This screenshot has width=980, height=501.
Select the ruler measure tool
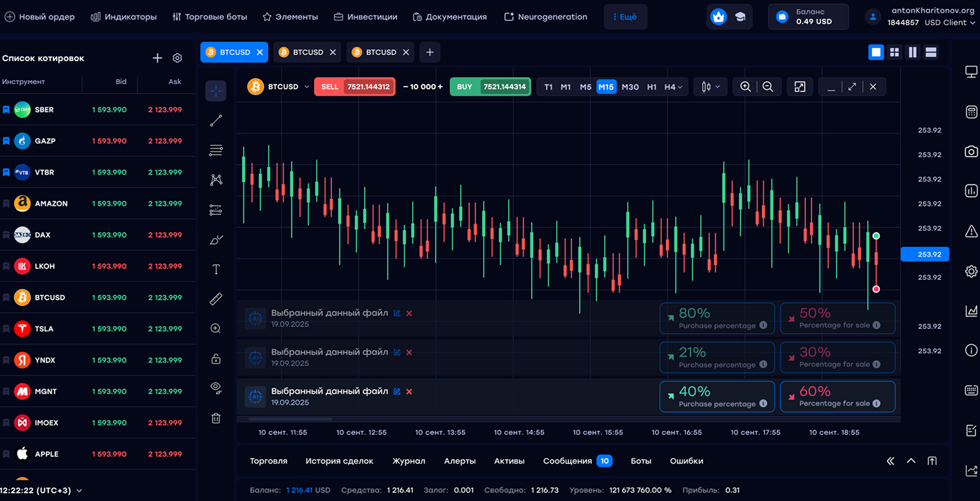[216, 299]
